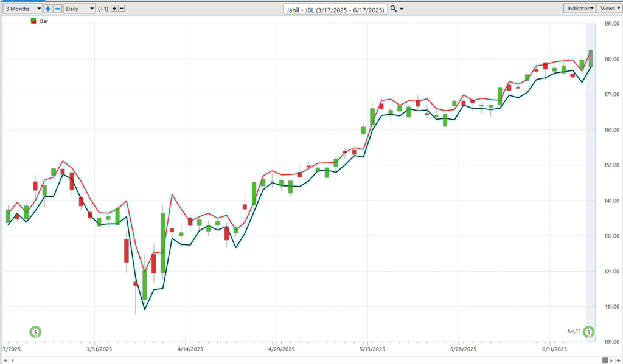Click the black minus forecast decrement icon

click(x=122, y=9)
